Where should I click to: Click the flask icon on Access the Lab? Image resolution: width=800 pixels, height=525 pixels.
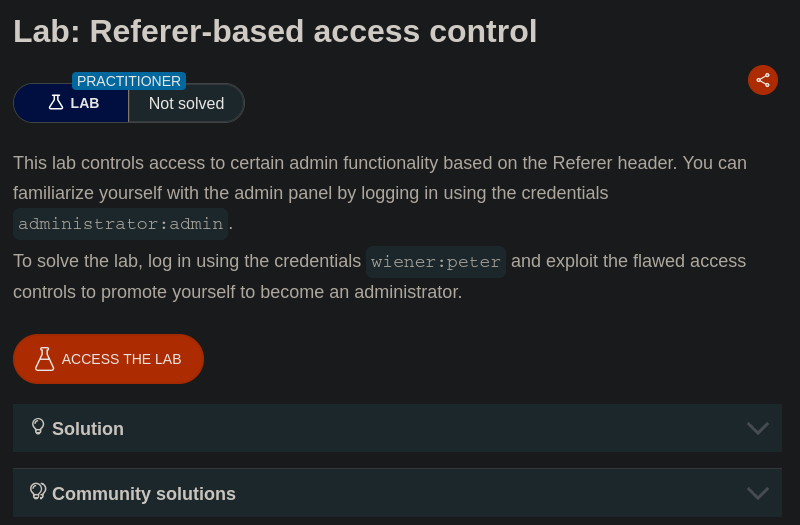tap(44, 359)
